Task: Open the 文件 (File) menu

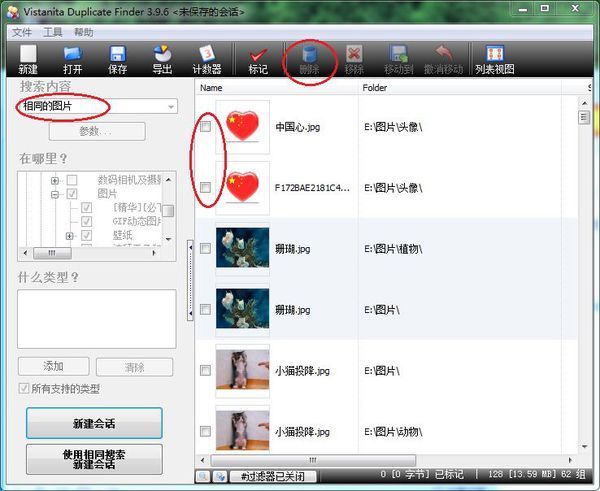Action: pos(21,32)
